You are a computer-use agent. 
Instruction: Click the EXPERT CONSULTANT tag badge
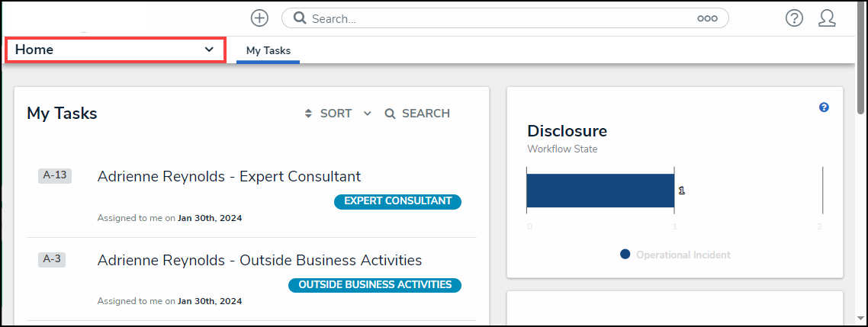pos(397,201)
